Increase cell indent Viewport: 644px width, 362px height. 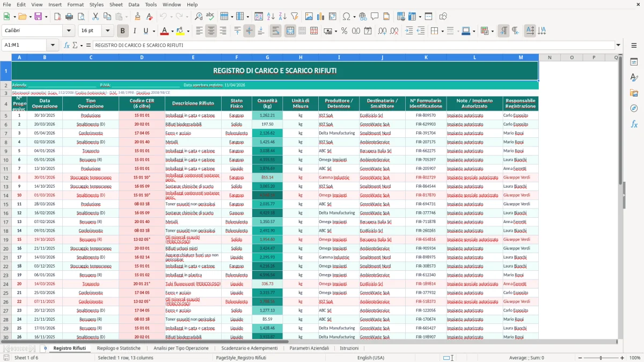[x=409, y=31]
